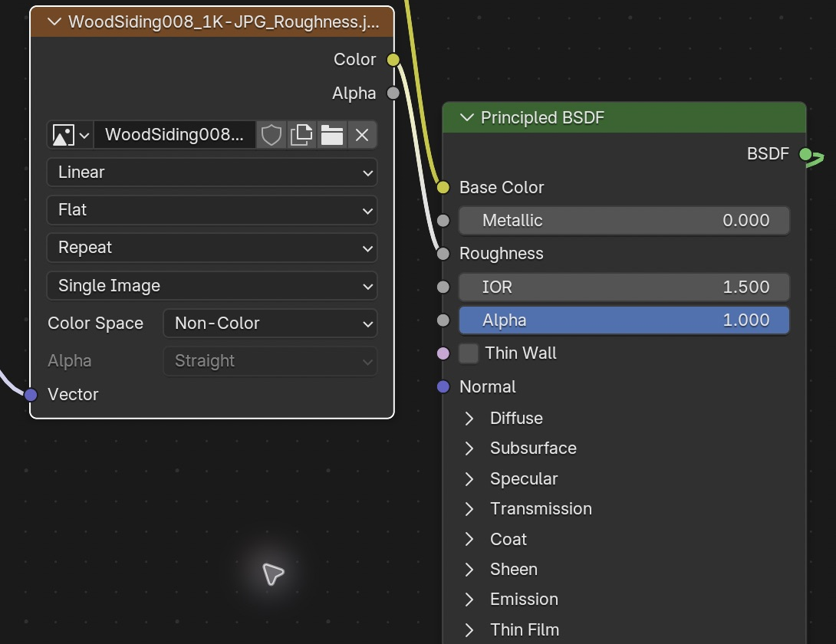
Task: Click the Roughness input label
Action: [501, 254]
